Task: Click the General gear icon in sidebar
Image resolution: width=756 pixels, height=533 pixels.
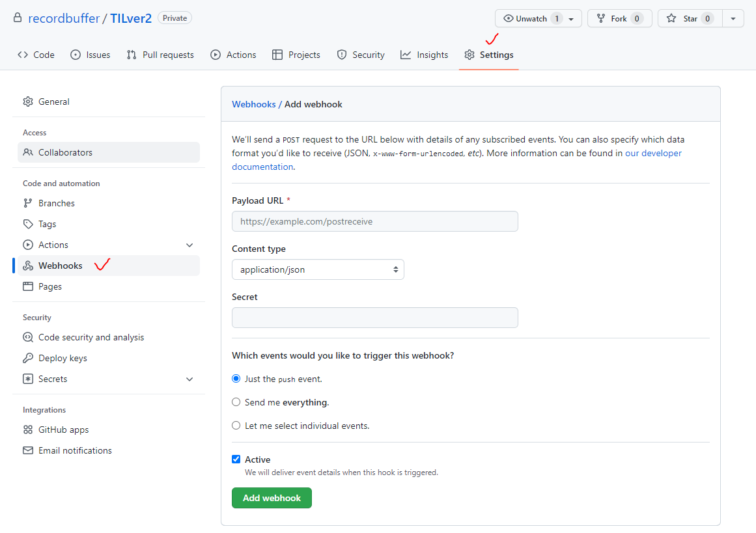Action: tap(28, 102)
